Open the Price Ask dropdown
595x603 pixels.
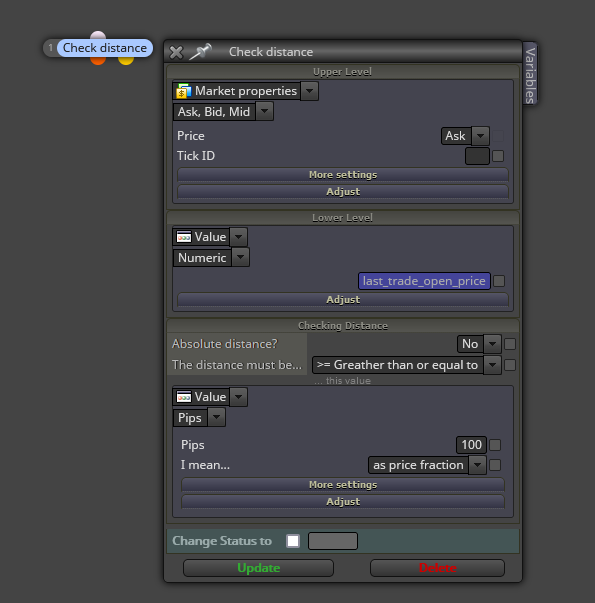pyautogui.click(x=480, y=136)
